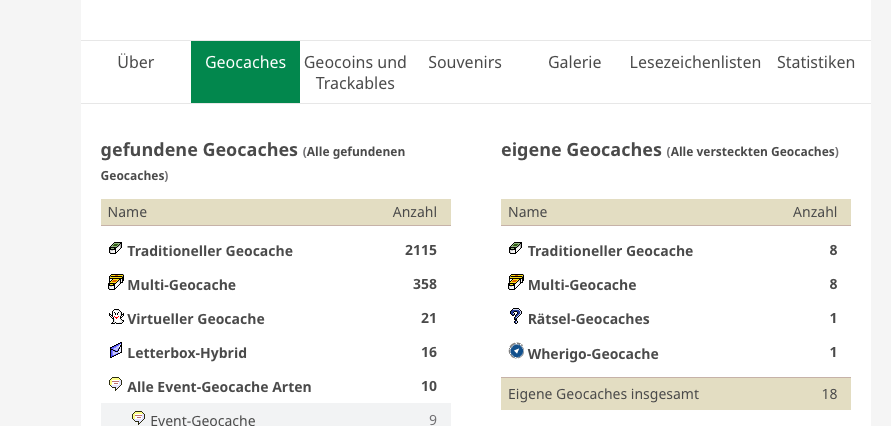Collapse the Alle Event-Geocache Arten row

click(276, 386)
